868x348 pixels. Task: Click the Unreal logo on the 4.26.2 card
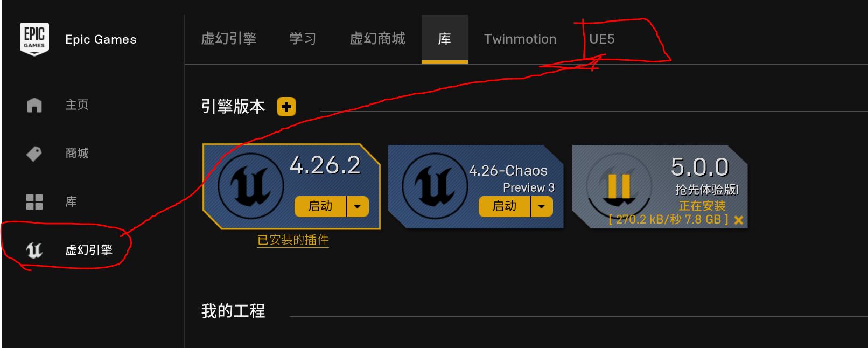coord(250,186)
